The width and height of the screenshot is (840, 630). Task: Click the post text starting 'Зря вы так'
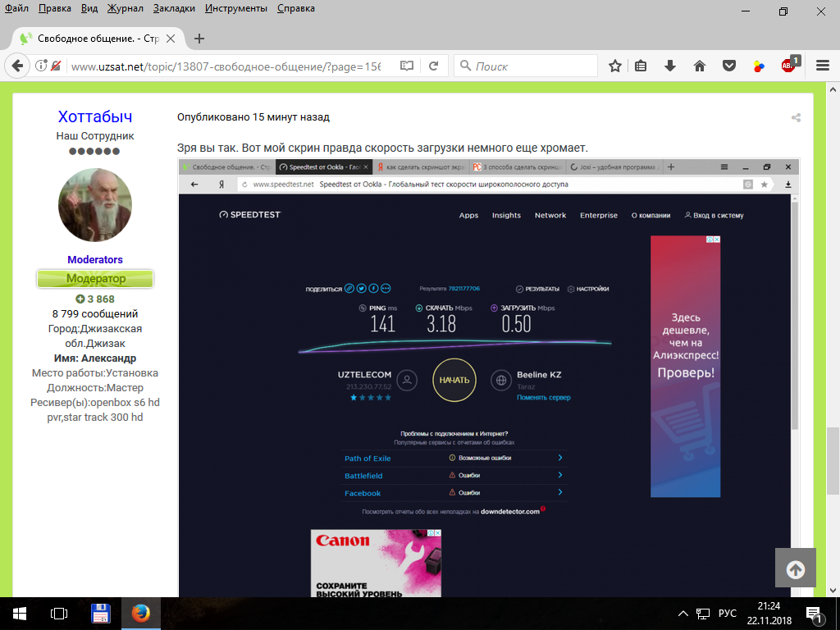[x=382, y=148]
